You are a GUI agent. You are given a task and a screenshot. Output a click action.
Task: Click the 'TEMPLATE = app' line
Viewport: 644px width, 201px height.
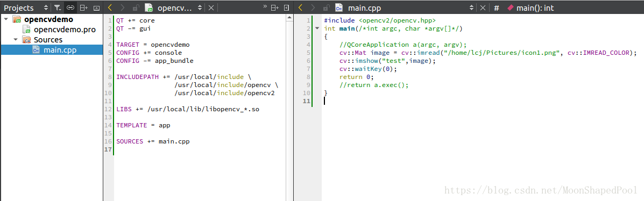point(143,125)
